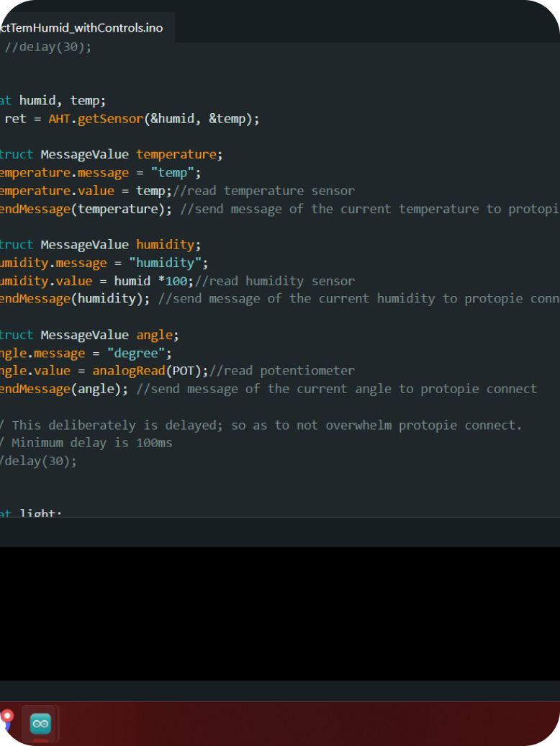Click the "read temperature sensor" comment

tap(271, 191)
